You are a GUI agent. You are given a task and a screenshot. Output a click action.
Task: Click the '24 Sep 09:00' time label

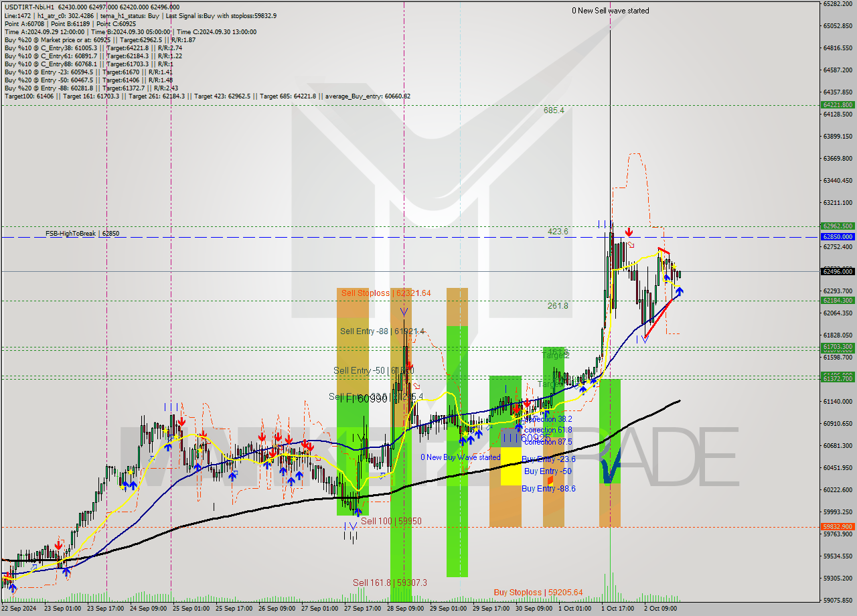[149, 609]
